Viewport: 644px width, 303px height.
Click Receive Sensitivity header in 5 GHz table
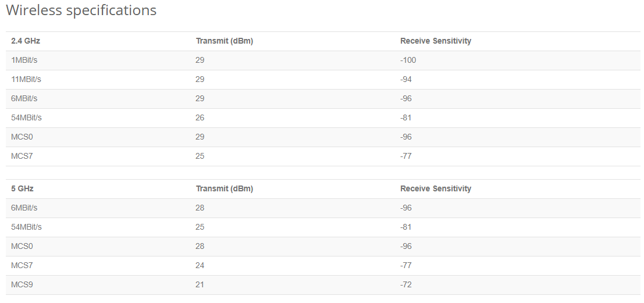436,189
